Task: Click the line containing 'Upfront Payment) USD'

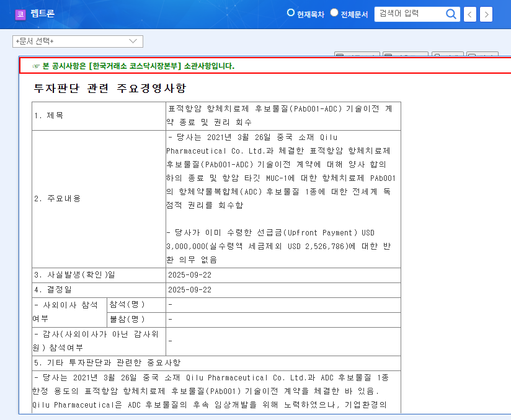Action: pyautogui.click(x=270, y=233)
